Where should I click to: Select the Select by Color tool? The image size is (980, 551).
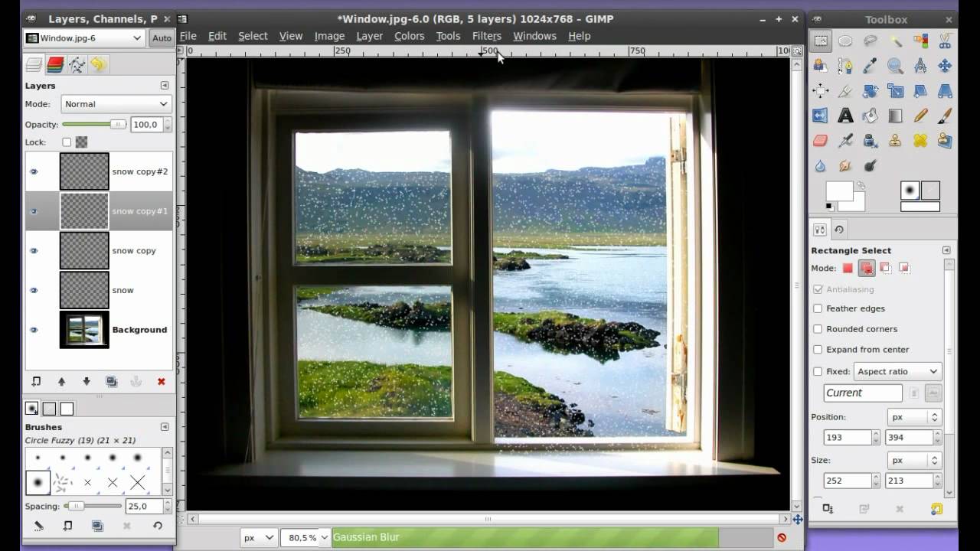[x=920, y=41]
